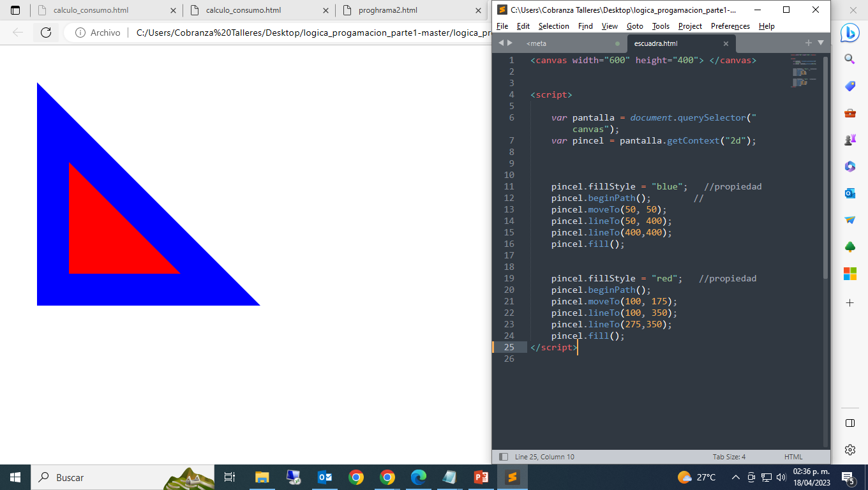The height and width of the screenshot is (490, 868).
Task: Open the green tree icon in Edge sidebar
Action: (849, 247)
